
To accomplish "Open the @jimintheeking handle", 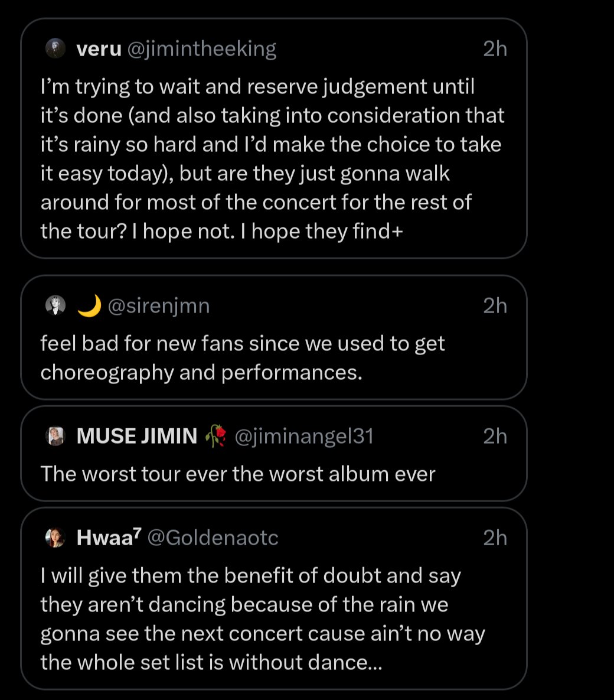I will [202, 49].
